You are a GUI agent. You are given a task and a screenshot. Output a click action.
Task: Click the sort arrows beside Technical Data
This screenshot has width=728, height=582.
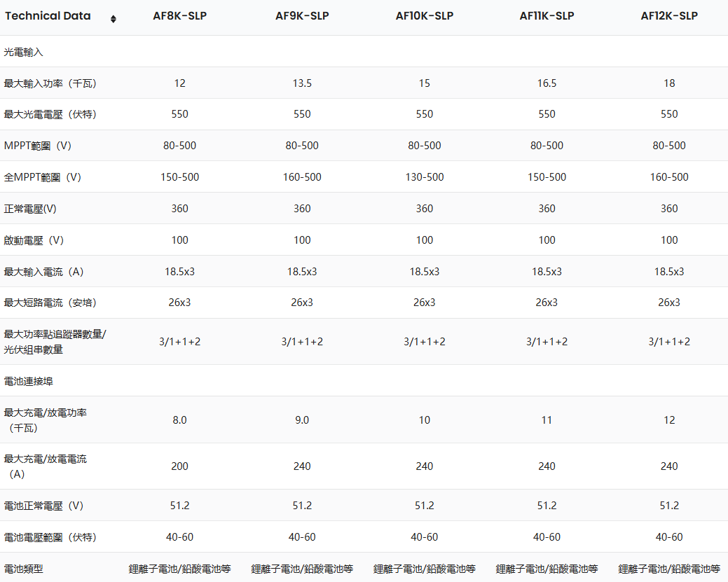tap(114, 19)
